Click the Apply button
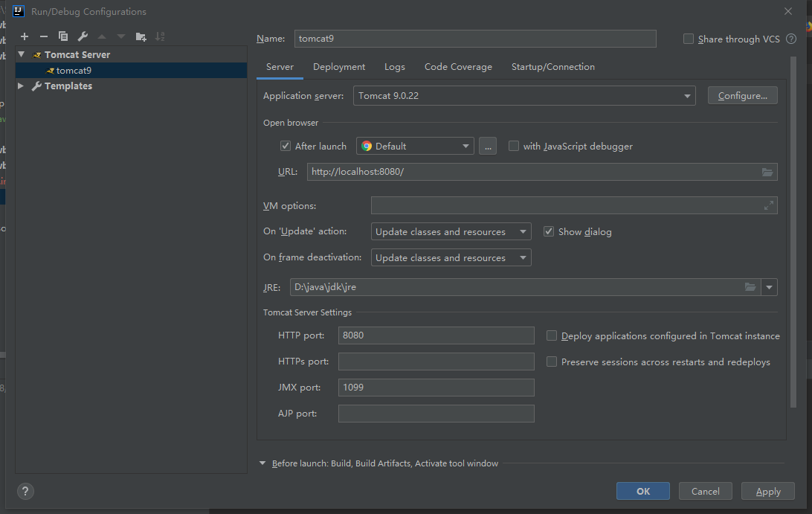The image size is (812, 514). 767,491
